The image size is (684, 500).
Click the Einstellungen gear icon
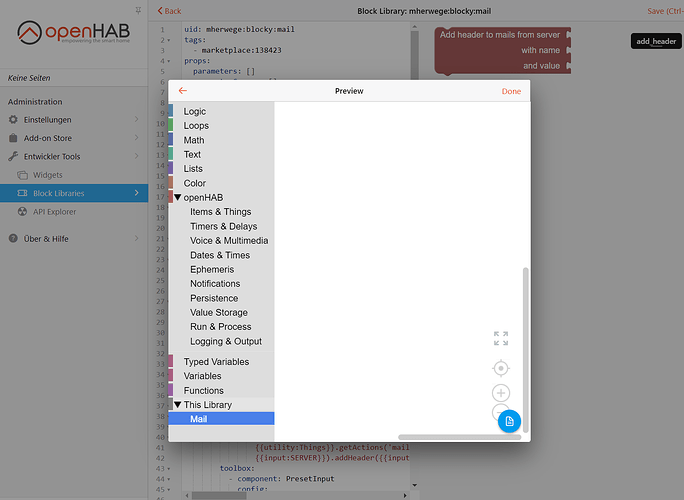[x=13, y=120]
